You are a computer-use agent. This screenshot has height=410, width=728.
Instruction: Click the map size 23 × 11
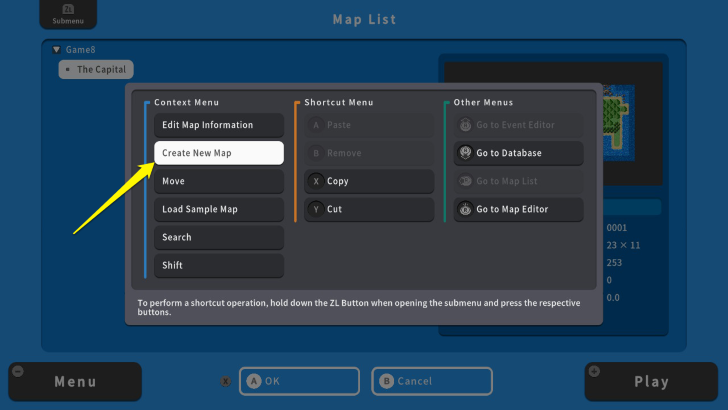pos(623,245)
